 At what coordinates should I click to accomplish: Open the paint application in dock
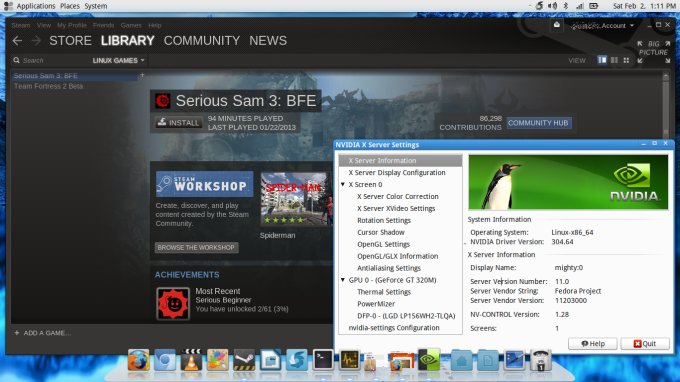(x=217, y=360)
